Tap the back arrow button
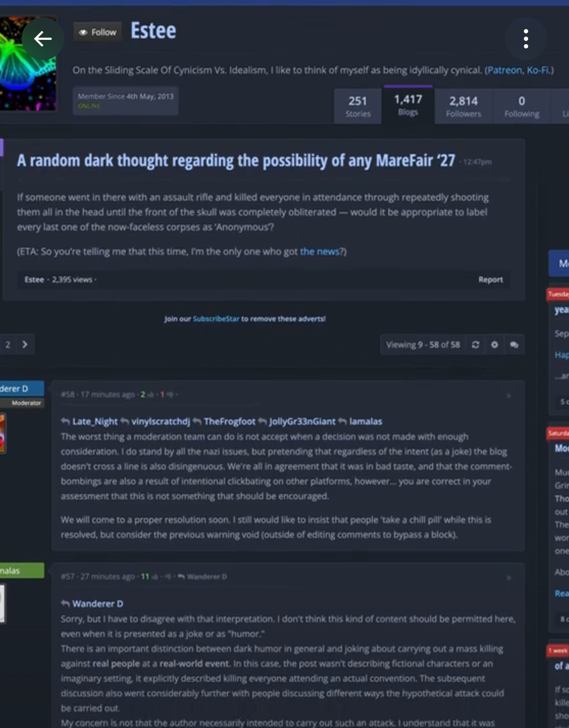Viewport: 569px width, 728px height. coord(43,39)
